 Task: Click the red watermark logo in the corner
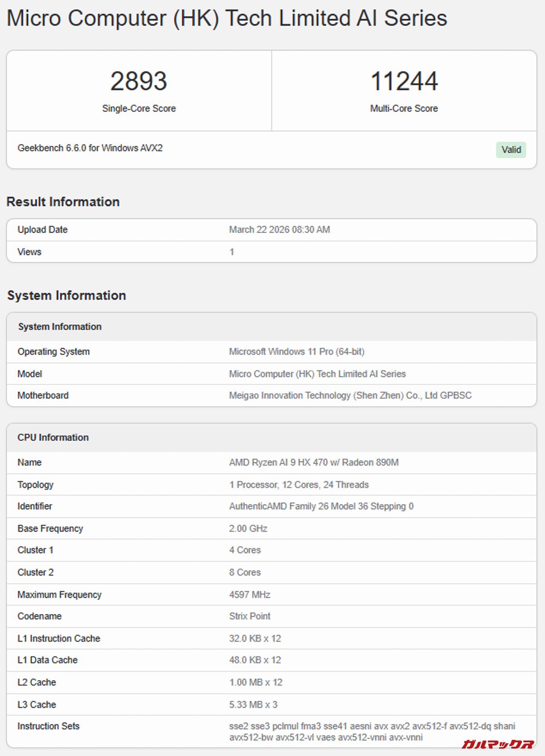click(x=497, y=744)
